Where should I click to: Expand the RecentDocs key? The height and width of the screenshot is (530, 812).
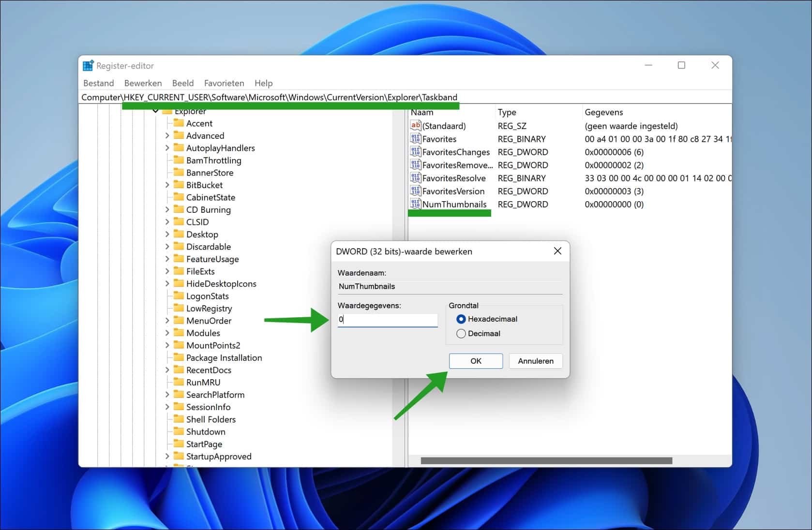167,370
